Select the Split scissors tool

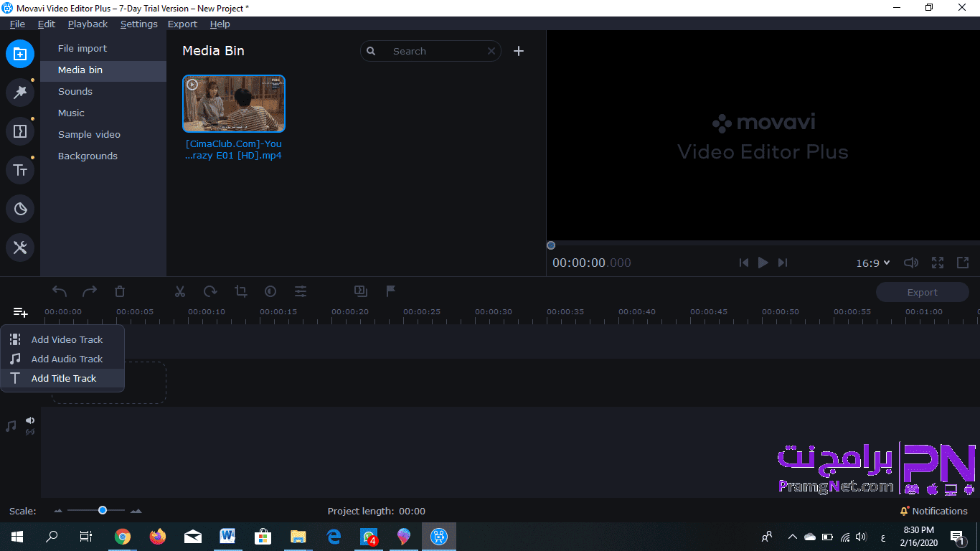point(180,291)
